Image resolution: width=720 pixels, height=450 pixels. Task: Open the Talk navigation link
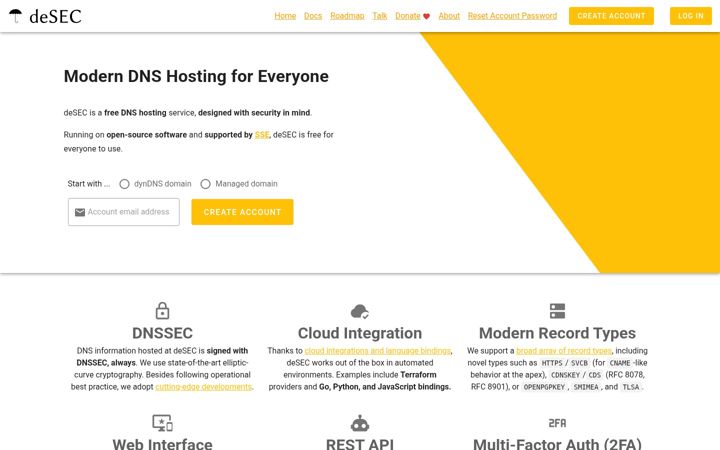point(380,16)
